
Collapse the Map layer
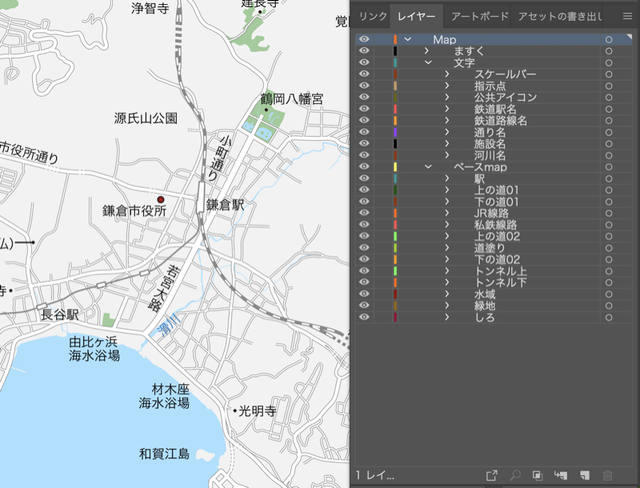pyautogui.click(x=407, y=40)
